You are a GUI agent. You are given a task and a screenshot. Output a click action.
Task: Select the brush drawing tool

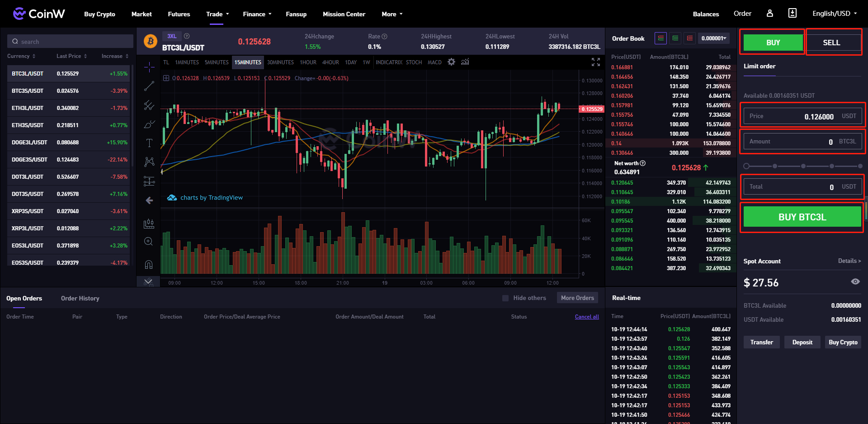coord(149,124)
